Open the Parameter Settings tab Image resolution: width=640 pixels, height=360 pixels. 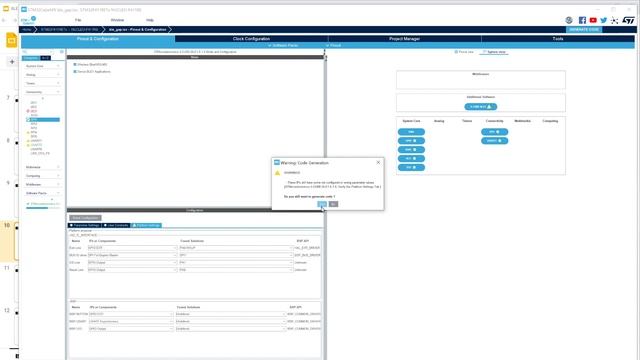tap(84, 225)
